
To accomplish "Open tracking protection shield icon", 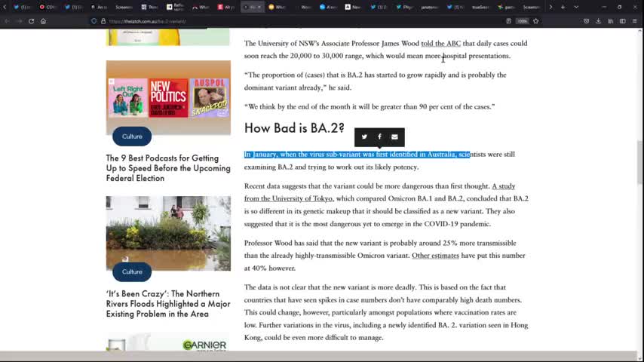I will coord(94,21).
